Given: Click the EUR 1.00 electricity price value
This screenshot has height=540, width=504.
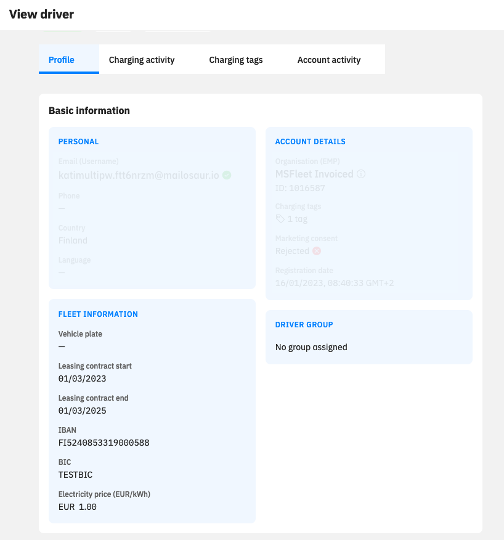Looking at the screenshot, I should point(78,507).
